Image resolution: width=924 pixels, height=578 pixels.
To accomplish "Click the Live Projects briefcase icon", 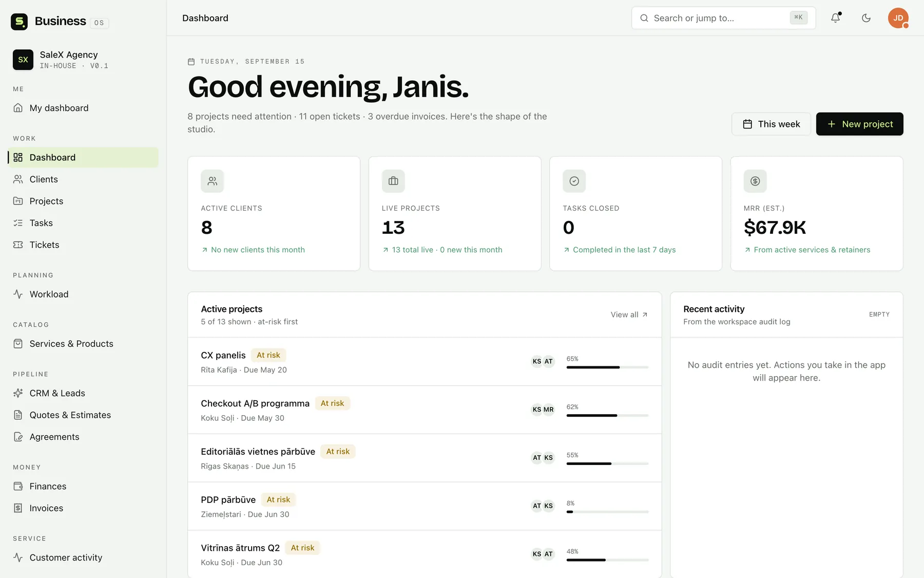I will (393, 181).
